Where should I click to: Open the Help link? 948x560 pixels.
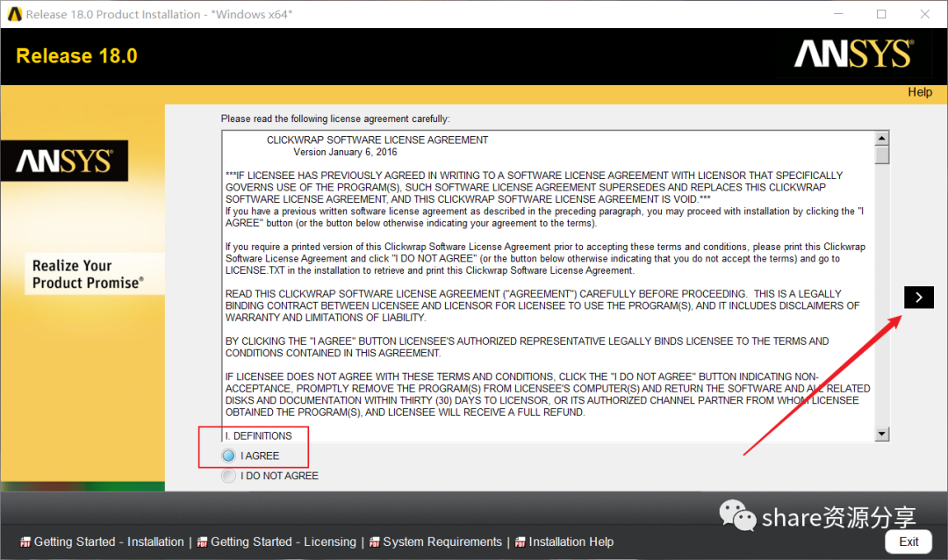pyautogui.click(x=920, y=92)
